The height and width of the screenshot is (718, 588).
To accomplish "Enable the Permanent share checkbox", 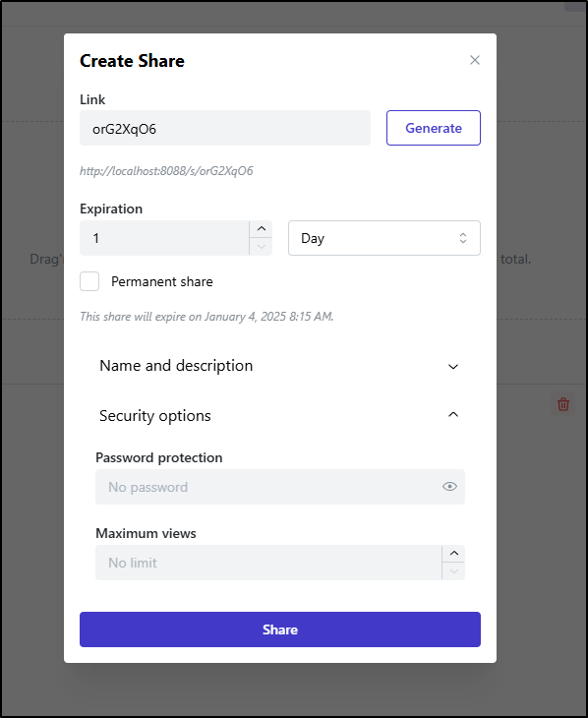I will pyautogui.click(x=89, y=281).
